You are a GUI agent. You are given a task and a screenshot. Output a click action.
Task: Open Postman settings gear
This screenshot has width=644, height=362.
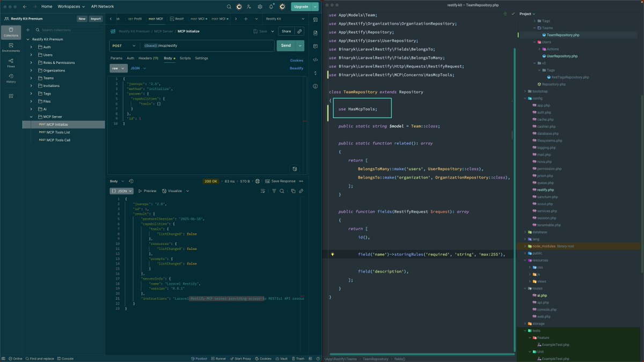click(x=260, y=6)
